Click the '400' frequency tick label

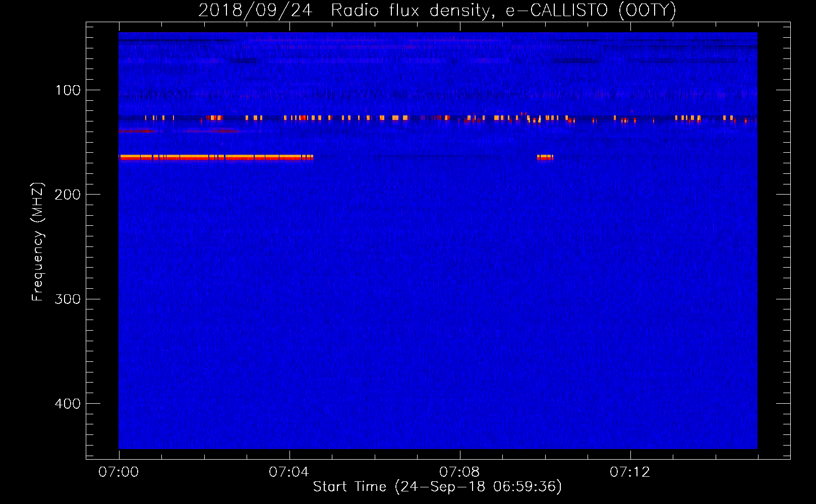(68, 404)
